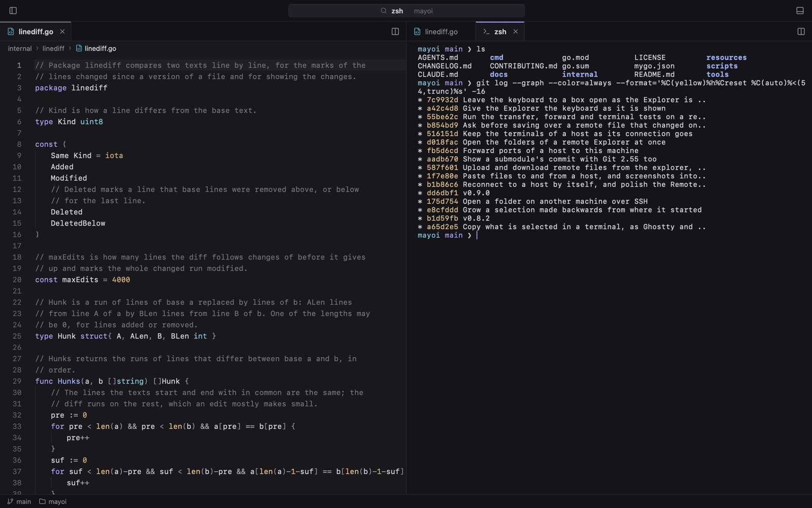The image size is (812, 508).
Task: Open the mayoi folder status item
Action: click(53, 501)
